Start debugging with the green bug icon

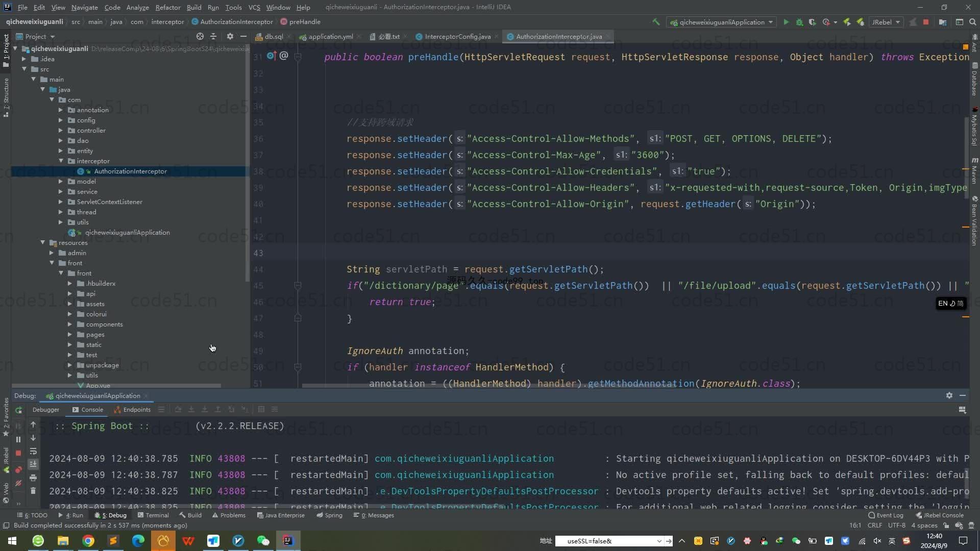799,22
